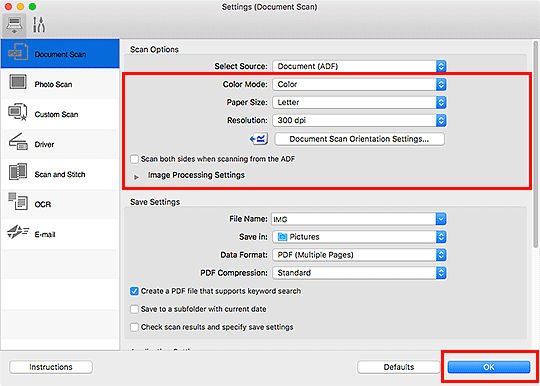Expand Image Processing Settings triangle
The image size is (540, 386).
136,177
